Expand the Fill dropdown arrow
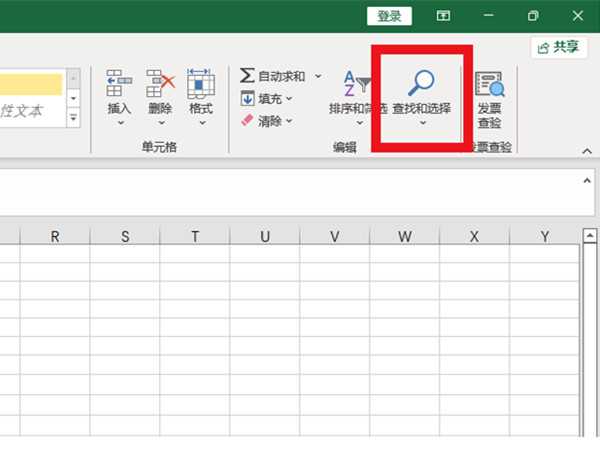600x450 pixels. coord(290,99)
